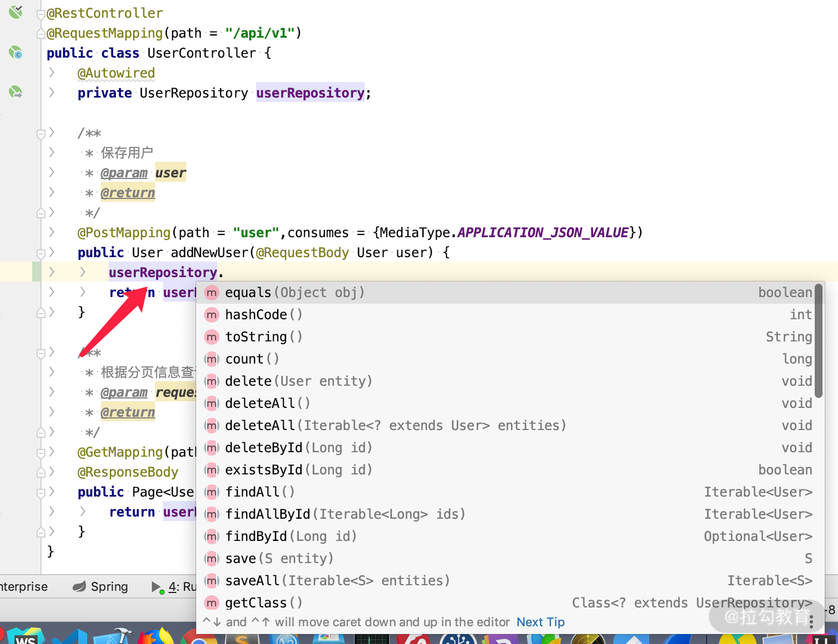Click method icon beside getClass()
The image size is (838, 644).
(x=212, y=603)
